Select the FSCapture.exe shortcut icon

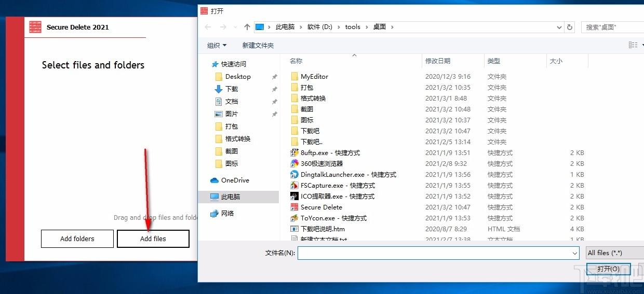click(x=294, y=185)
